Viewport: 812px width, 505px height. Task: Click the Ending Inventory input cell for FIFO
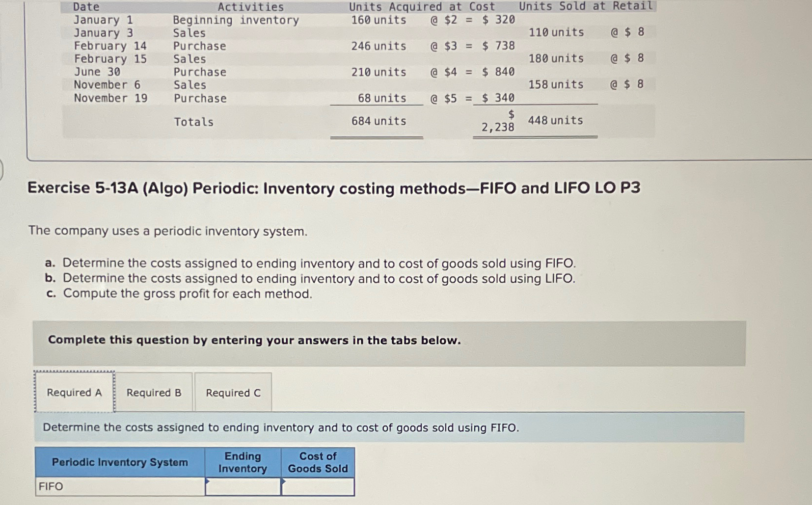click(x=245, y=487)
